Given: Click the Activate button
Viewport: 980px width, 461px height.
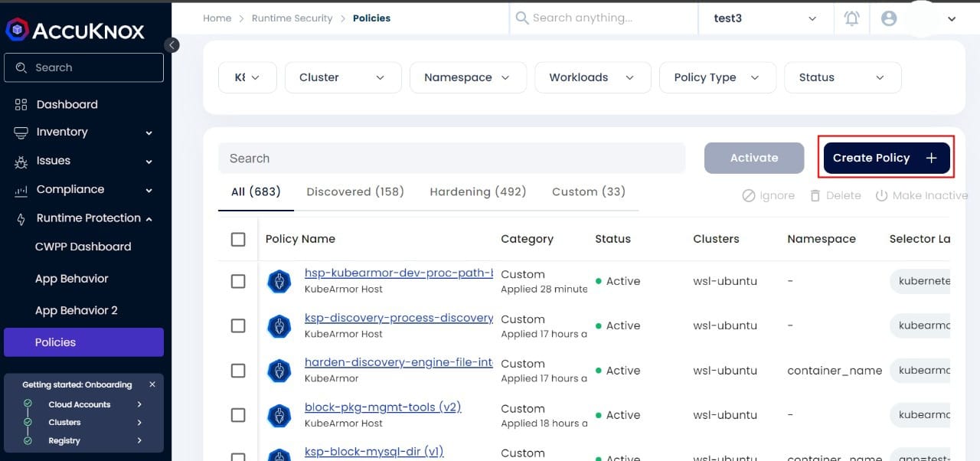Looking at the screenshot, I should tap(754, 158).
